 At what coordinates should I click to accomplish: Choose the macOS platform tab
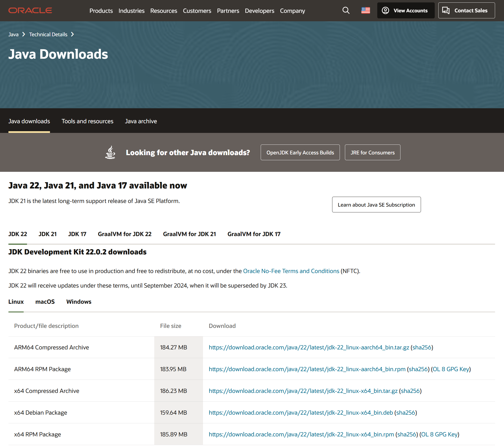45,301
